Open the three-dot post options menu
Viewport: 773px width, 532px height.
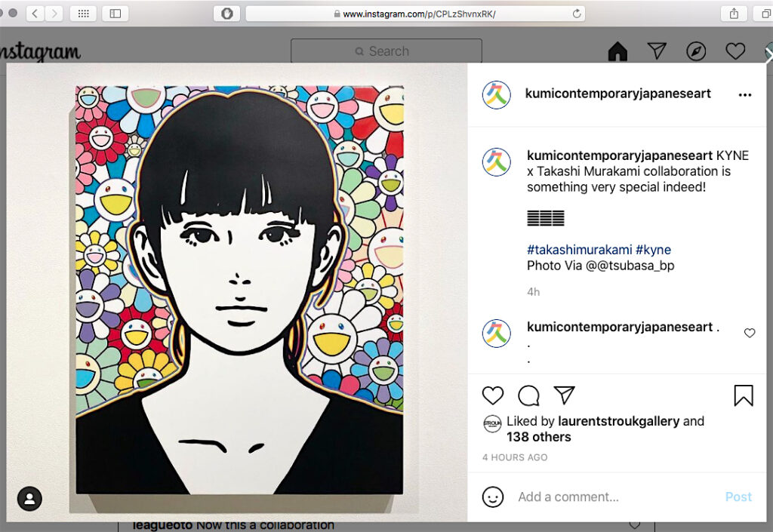point(745,94)
